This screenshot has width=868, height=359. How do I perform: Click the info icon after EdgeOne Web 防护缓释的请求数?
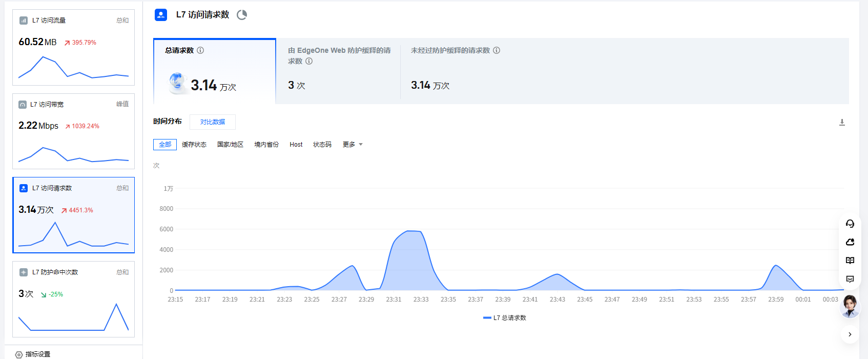pyautogui.click(x=309, y=61)
